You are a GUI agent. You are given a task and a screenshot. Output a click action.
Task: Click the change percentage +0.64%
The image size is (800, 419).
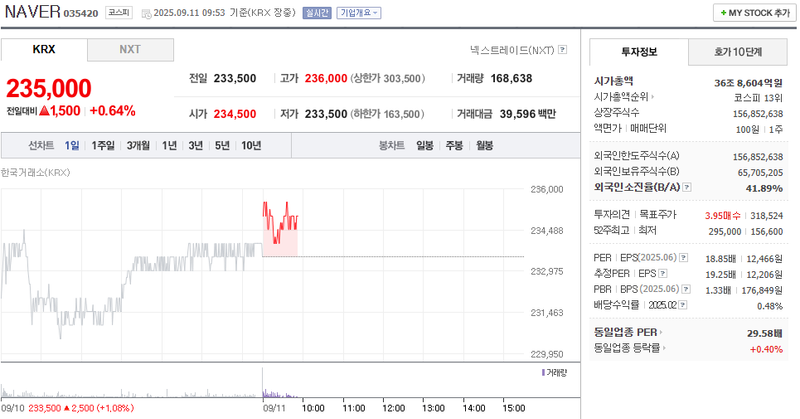click(112, 111)
